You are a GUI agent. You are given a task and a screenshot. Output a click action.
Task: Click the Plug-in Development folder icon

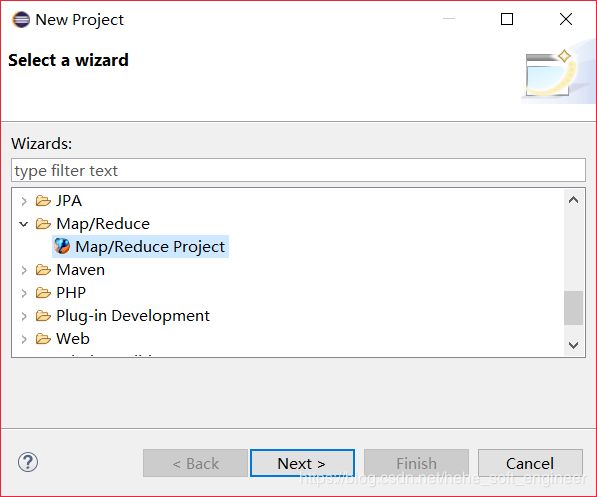(x=43, y=316)
